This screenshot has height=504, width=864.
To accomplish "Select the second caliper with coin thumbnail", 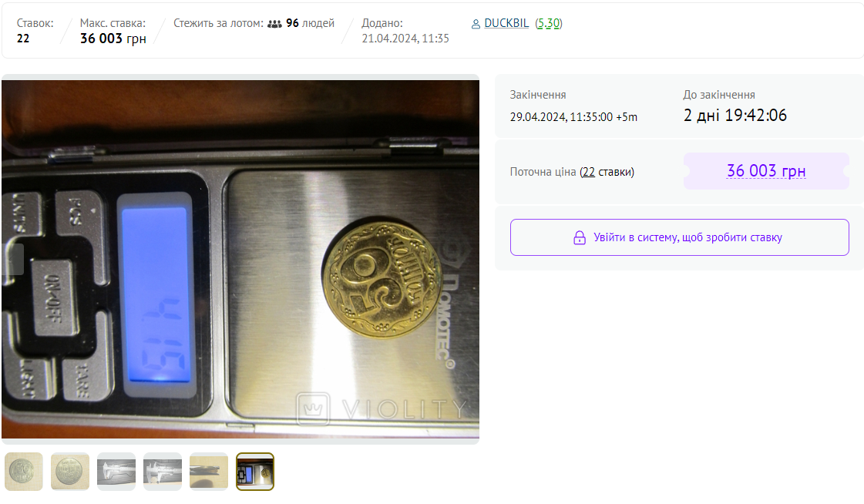I will [x=163, y=472].
